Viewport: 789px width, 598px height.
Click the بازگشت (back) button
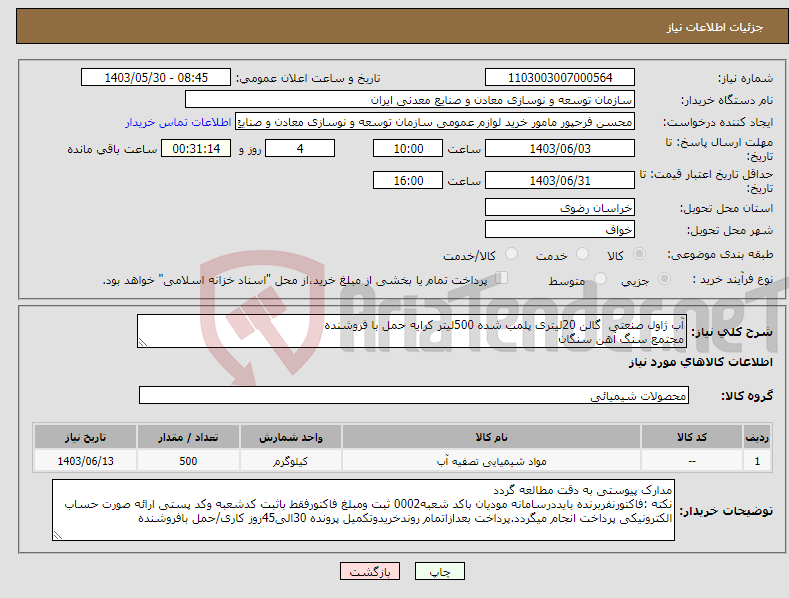click(x=370, y=571)
